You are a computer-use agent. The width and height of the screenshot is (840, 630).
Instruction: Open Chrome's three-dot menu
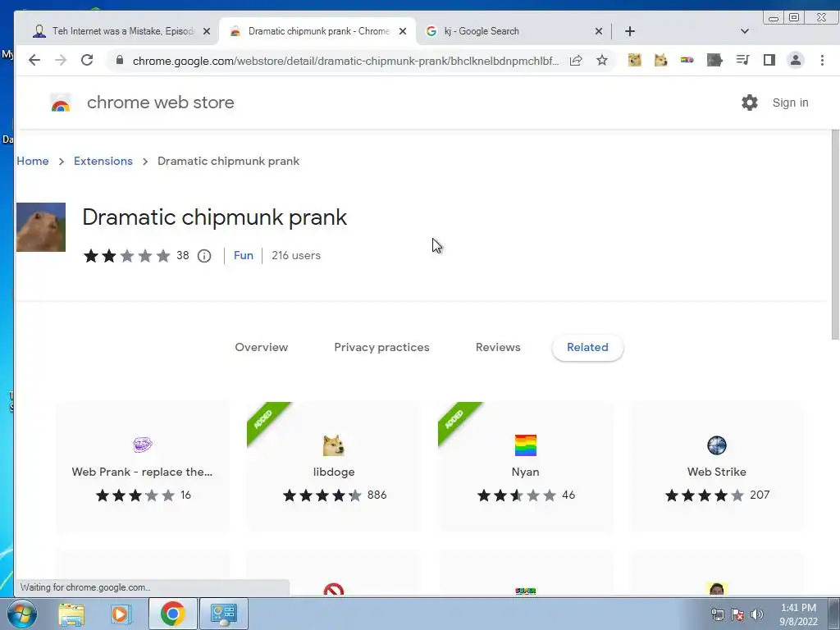click(x=822, y=60)
